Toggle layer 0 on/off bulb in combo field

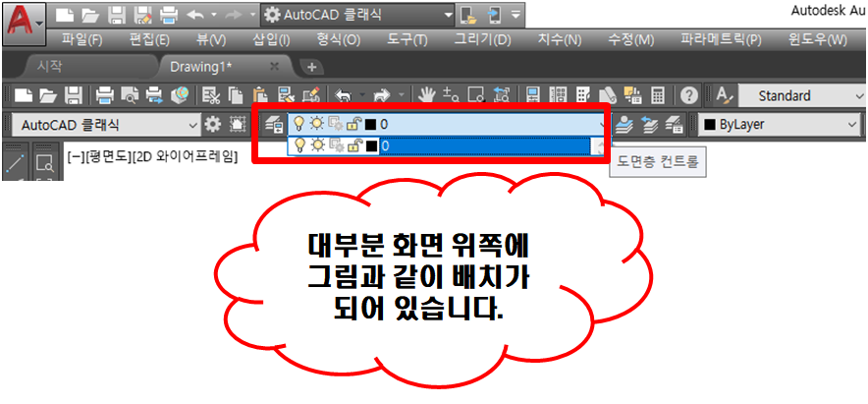point(299,124)
